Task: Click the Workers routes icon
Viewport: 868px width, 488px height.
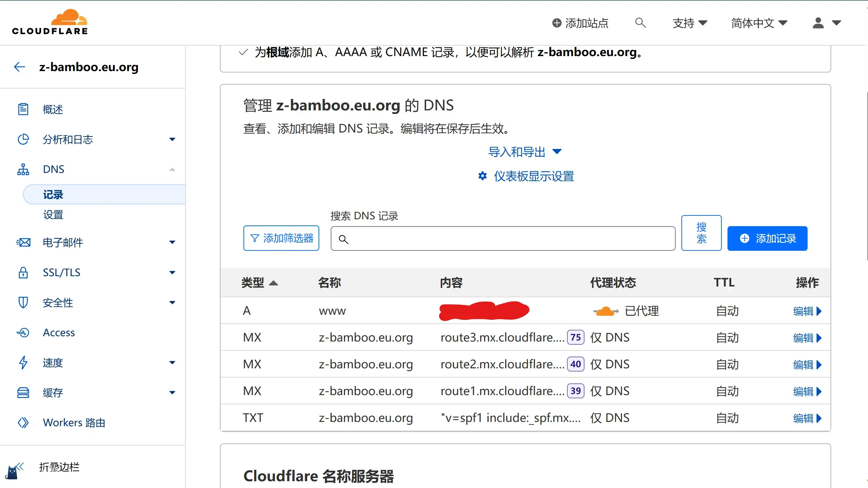Action: click(23, 423)
